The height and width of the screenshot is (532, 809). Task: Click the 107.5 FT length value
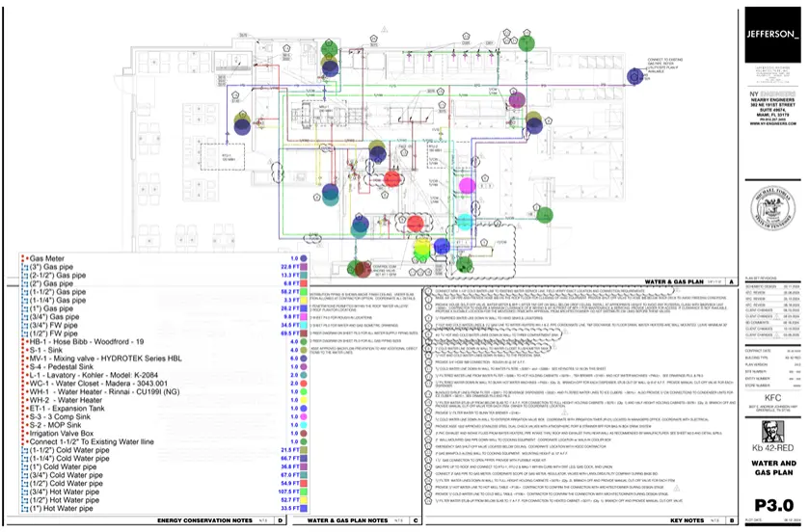click(289, 492)
